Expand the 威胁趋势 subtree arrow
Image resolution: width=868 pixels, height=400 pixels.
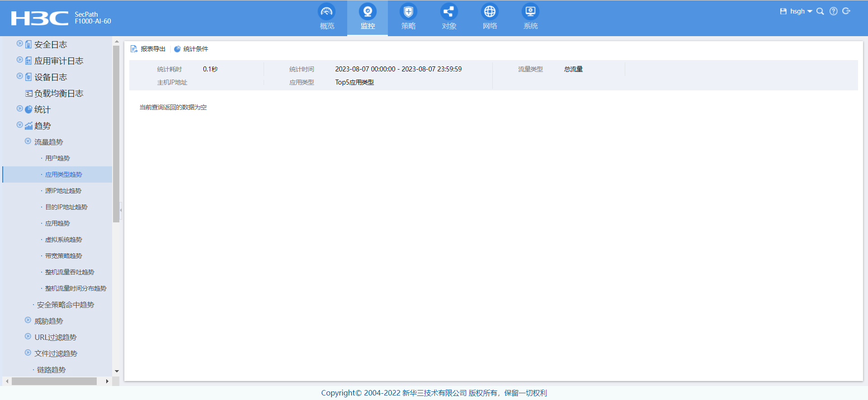(x=28, y=320)
